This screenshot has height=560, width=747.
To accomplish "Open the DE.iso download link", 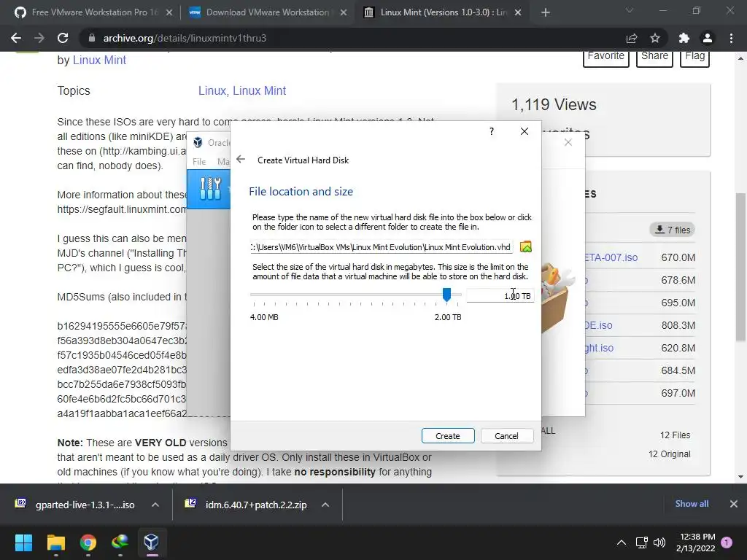I will click(x=599, y=325).
